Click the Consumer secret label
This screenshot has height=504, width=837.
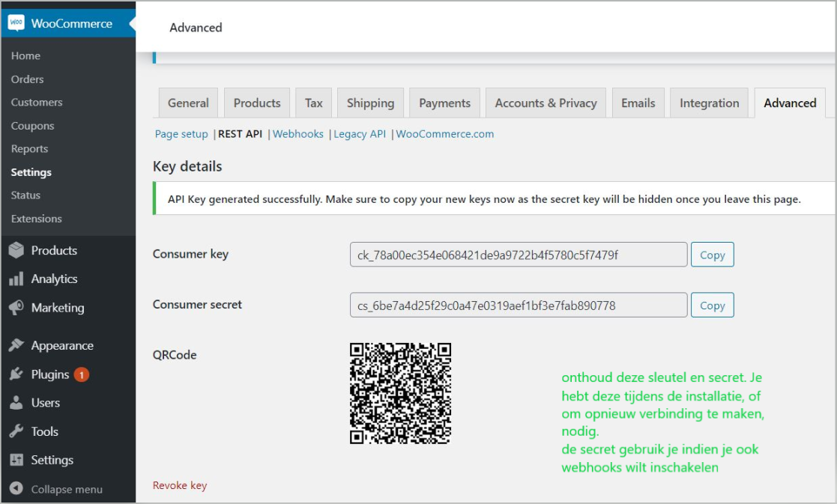pos(197,305)
